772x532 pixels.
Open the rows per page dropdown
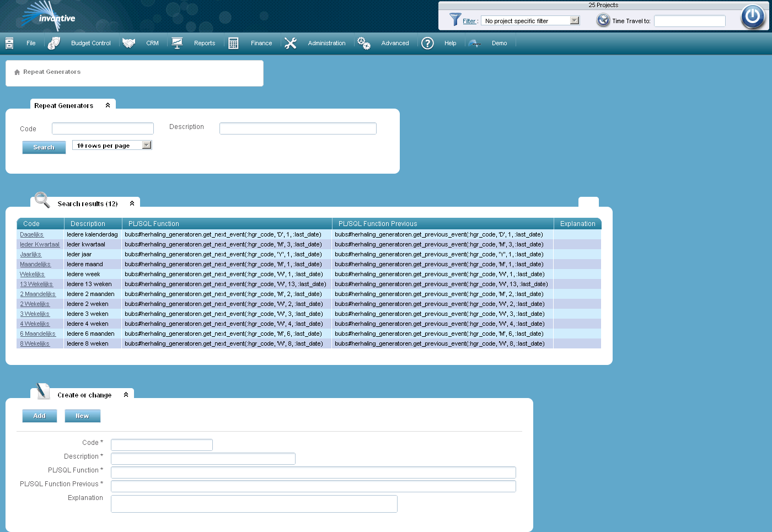tap(146, 144)
